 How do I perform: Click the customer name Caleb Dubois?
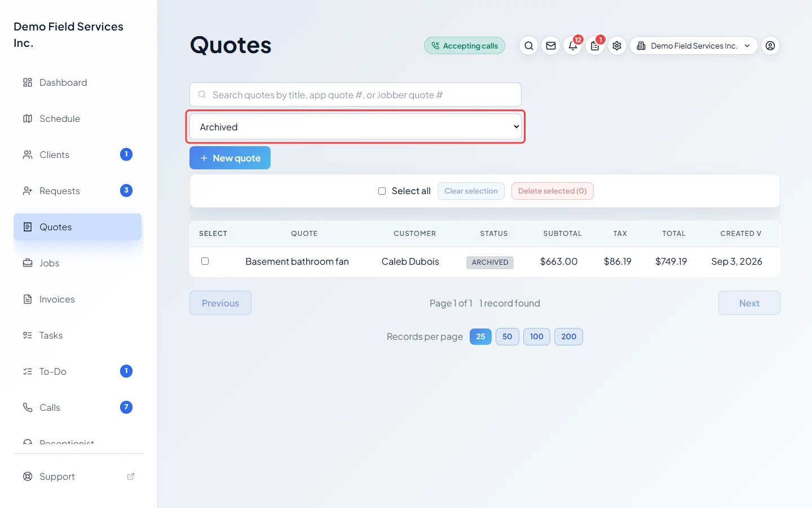(x=411, y=262)
